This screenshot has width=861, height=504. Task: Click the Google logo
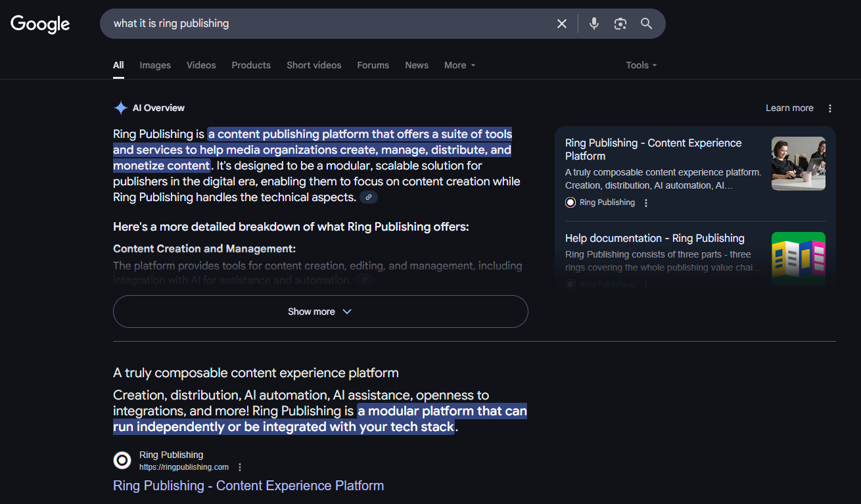[40, 24]
